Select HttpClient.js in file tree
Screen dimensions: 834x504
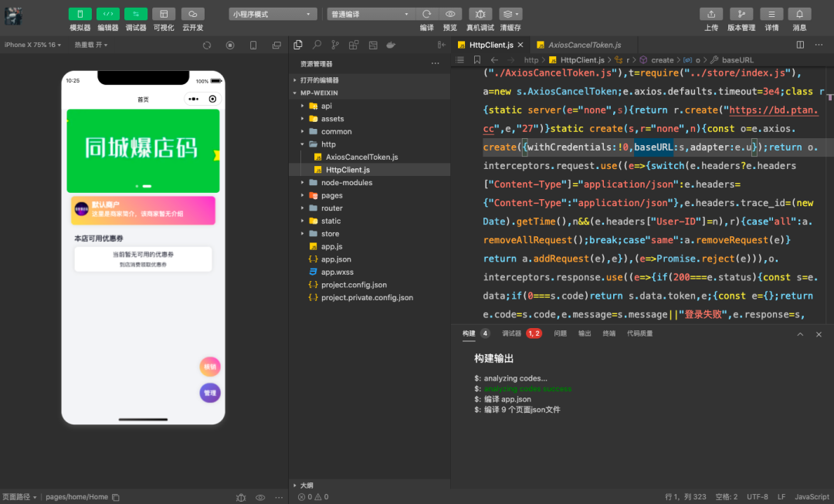coord(370,170)
